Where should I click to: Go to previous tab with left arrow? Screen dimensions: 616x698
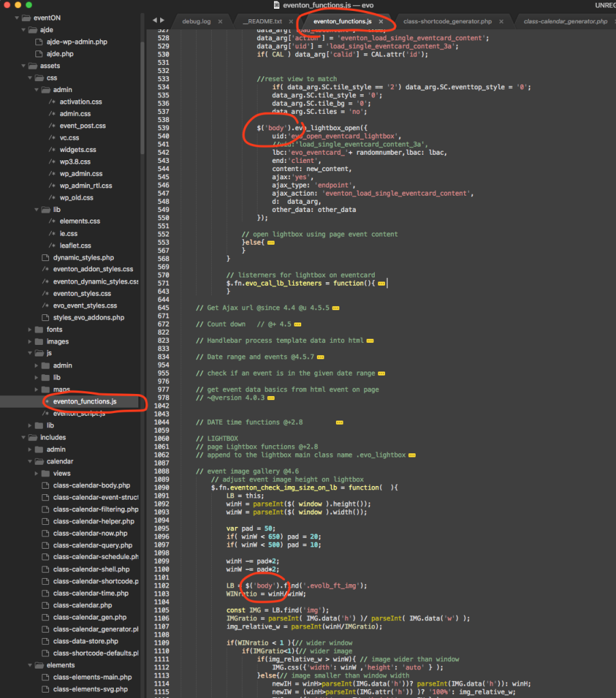click(155, 20)
